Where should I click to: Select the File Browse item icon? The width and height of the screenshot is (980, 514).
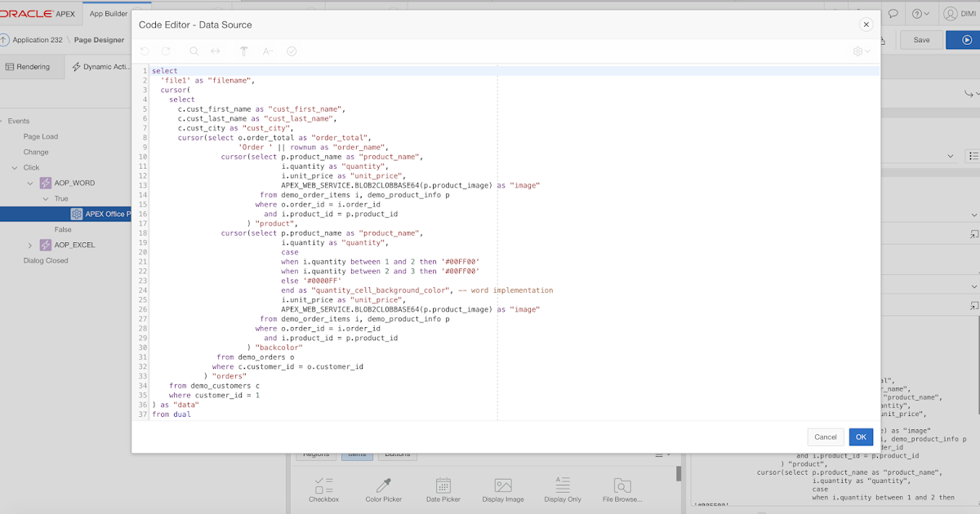[x=621, y=485]
